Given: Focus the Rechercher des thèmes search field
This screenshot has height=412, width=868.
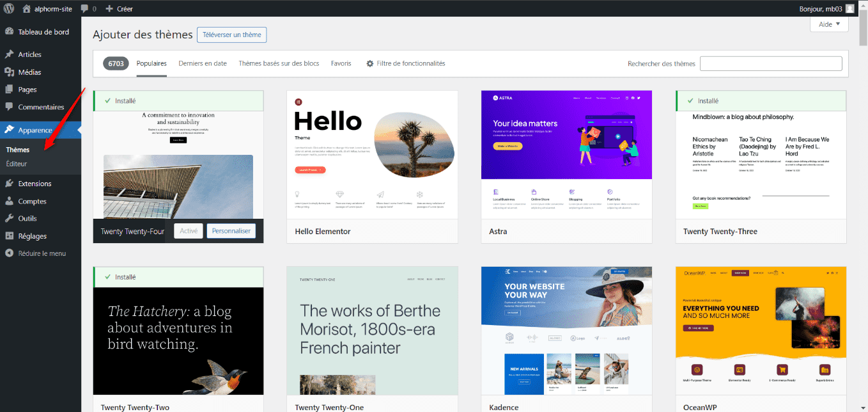Looking at the screenshot, I should 771,63.
